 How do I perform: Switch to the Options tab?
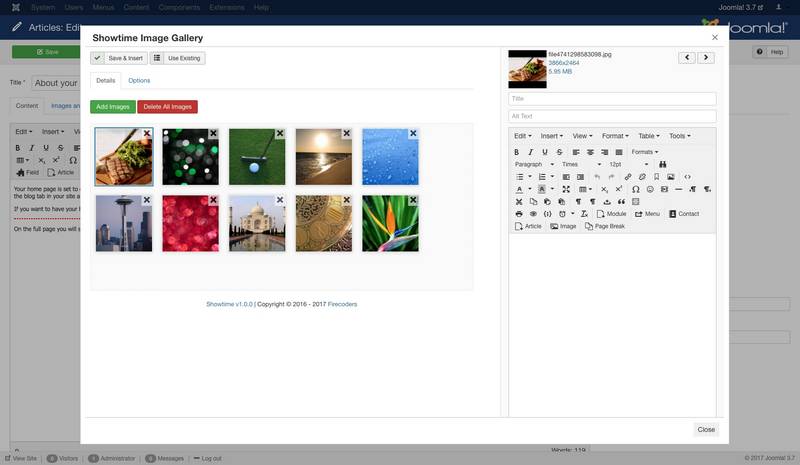tap(139, 80)
